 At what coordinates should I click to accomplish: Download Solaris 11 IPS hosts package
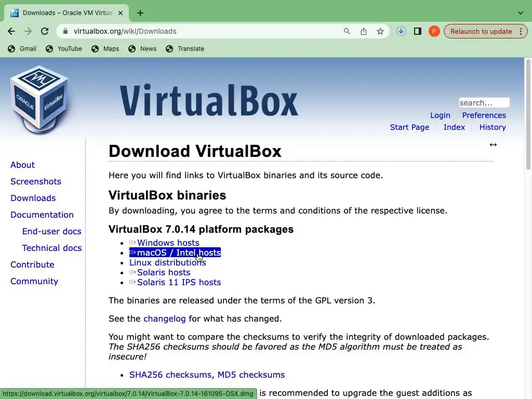175,282
